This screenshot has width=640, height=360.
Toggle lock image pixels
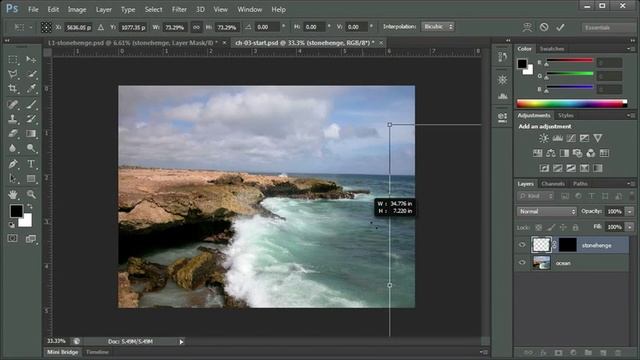[551, 227]
